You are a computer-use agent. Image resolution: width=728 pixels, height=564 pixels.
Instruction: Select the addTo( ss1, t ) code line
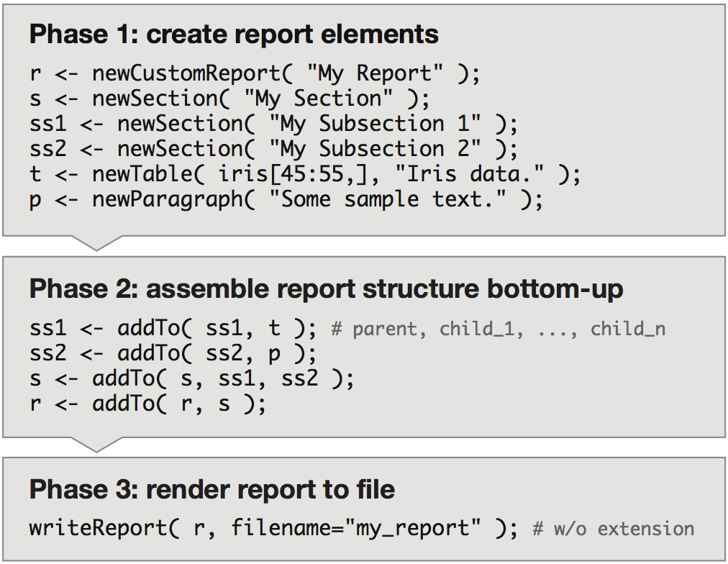pos(173,329)
